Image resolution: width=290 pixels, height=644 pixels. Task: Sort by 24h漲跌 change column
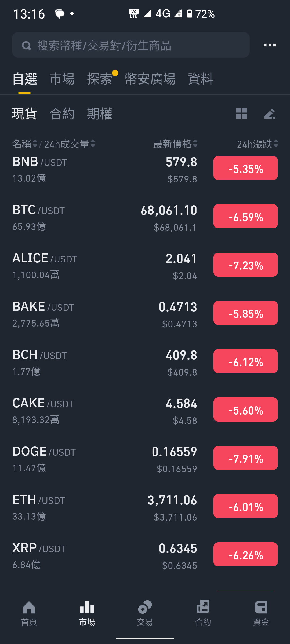[258, 144]
